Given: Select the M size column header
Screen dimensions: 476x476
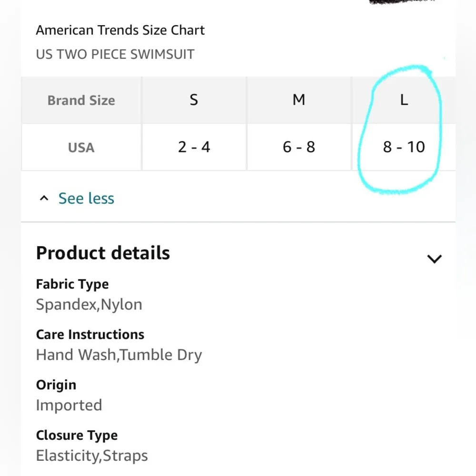Looking at the screenshot, I should (299, 100).
